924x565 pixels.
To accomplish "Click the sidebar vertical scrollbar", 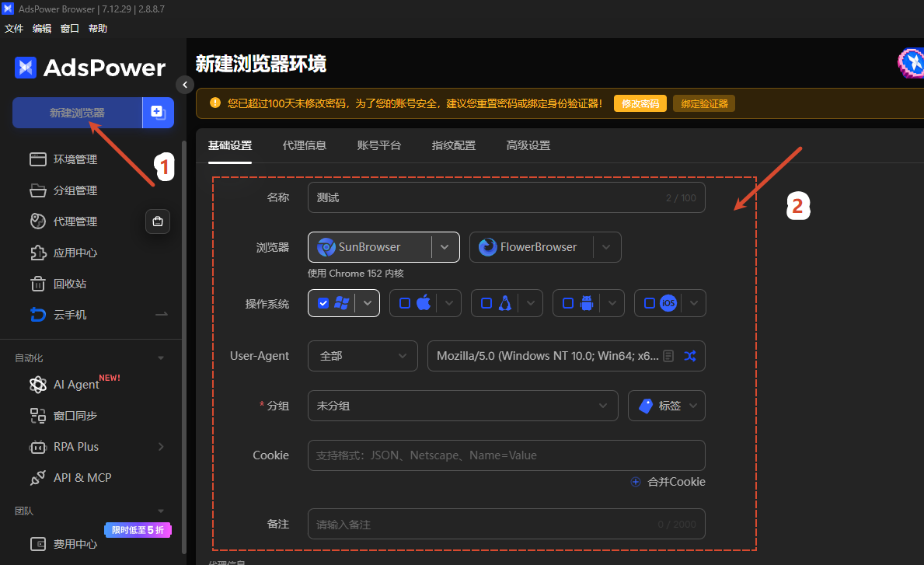I will [x=184, y=347].
